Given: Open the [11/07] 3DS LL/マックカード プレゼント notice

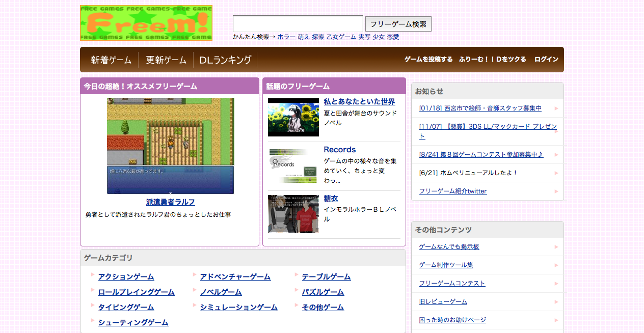Looking at the screenshot, I should (x=488, y=131).
